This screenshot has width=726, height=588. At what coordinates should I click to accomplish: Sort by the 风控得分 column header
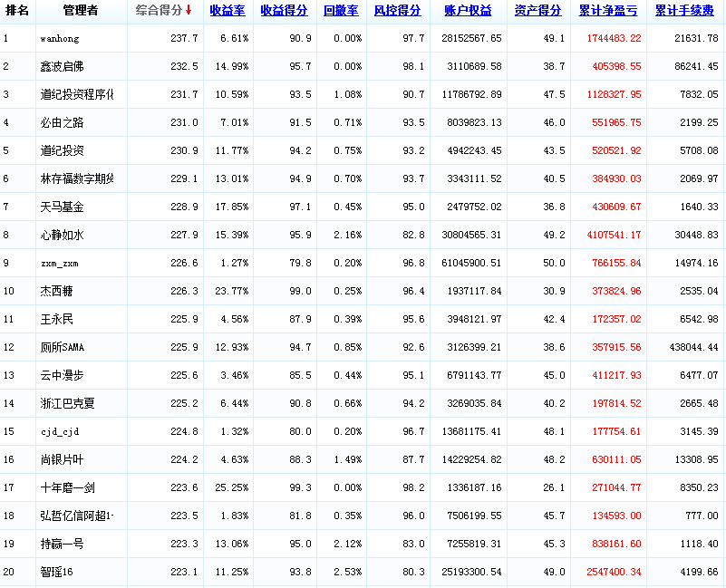(x=397, y=11)
